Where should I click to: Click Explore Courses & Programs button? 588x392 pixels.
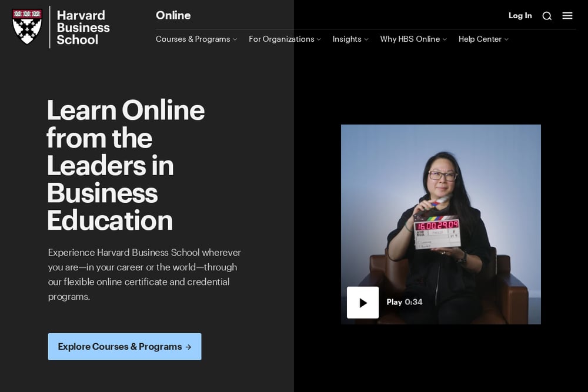[x=125, y=347]
